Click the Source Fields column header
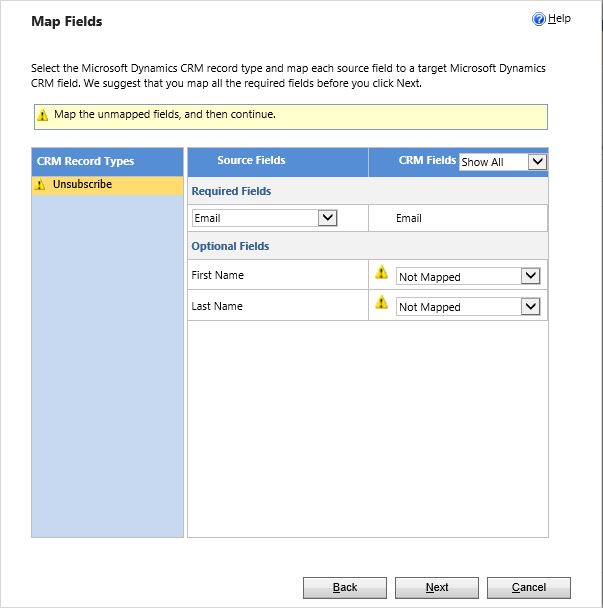This screenshot has width=603, height=608. 251,161
